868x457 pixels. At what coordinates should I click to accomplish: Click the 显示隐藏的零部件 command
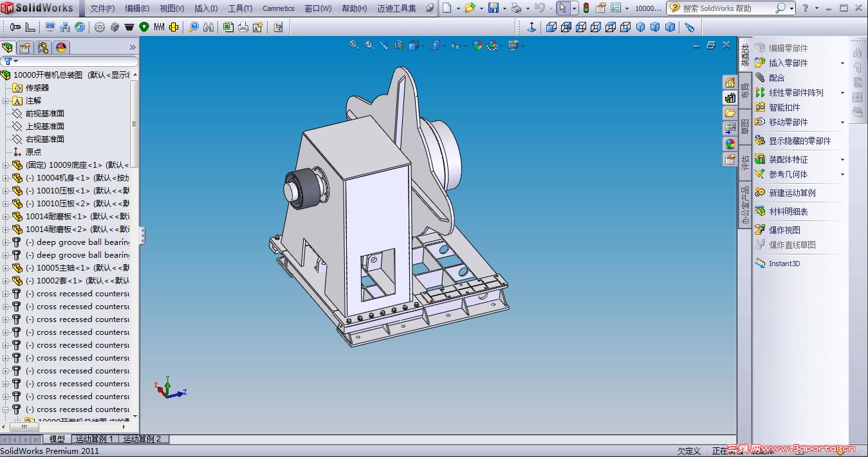tap(792, 141)
